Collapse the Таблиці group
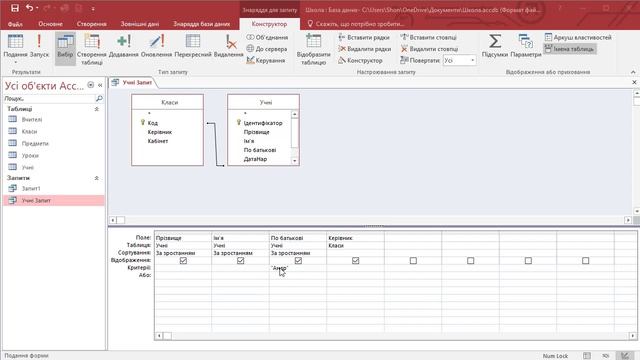Screen dimensions: 640x360 click(97, 109)
